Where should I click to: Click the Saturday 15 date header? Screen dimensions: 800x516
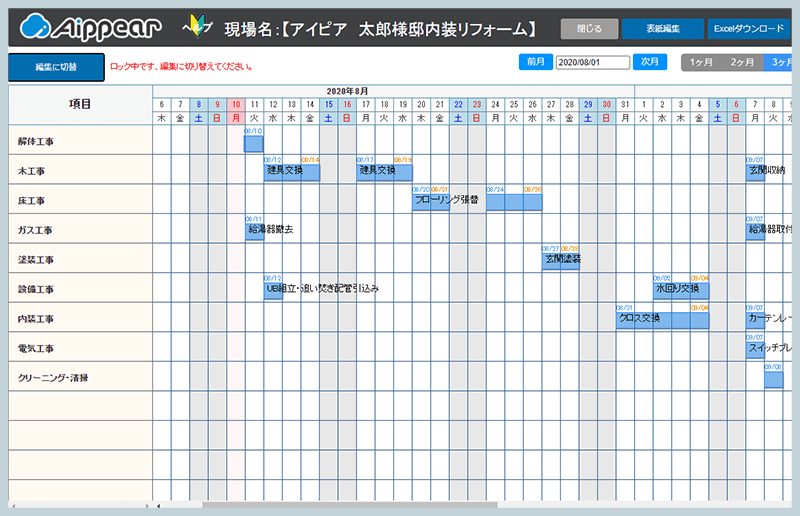click(329, 104)
